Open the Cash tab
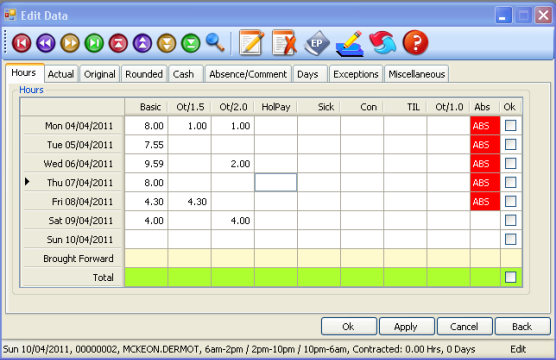The image size is (556, 360). point(186,74)
